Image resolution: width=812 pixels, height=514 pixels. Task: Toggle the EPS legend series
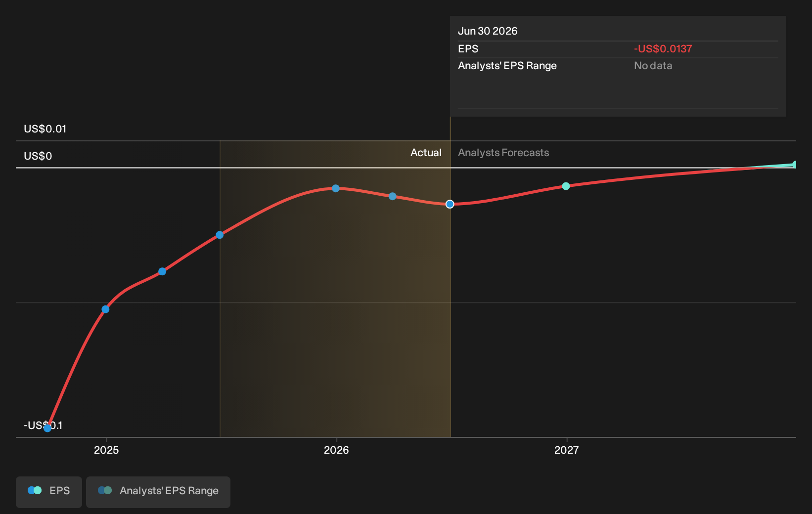(x=49, y=492)
